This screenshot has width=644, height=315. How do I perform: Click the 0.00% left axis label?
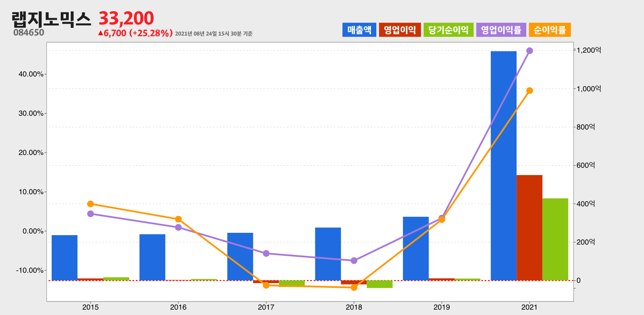33,231
